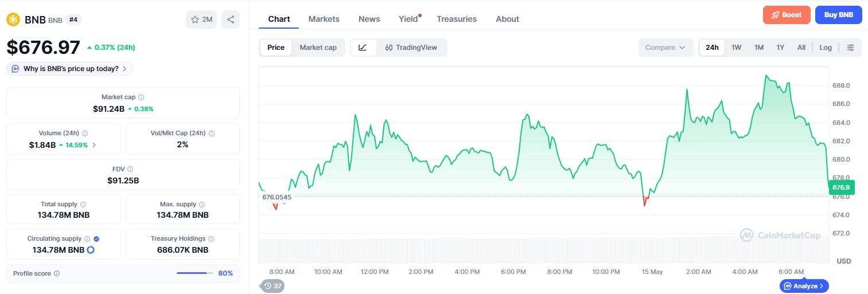Click the $91.24B market cap value
Screen dimensions: 868x294
(x=108, y=108)
